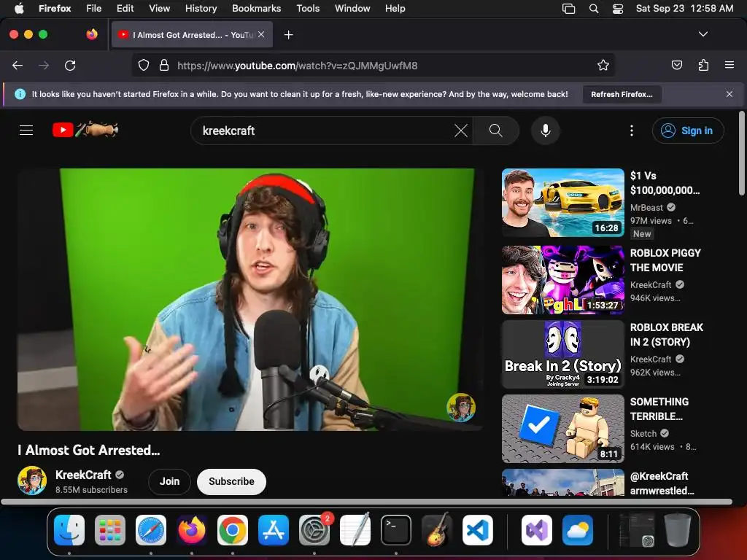Screen dimensions: 747x560
Task: Open YouTube settings three-dot menu
Action: click(632, 131)
